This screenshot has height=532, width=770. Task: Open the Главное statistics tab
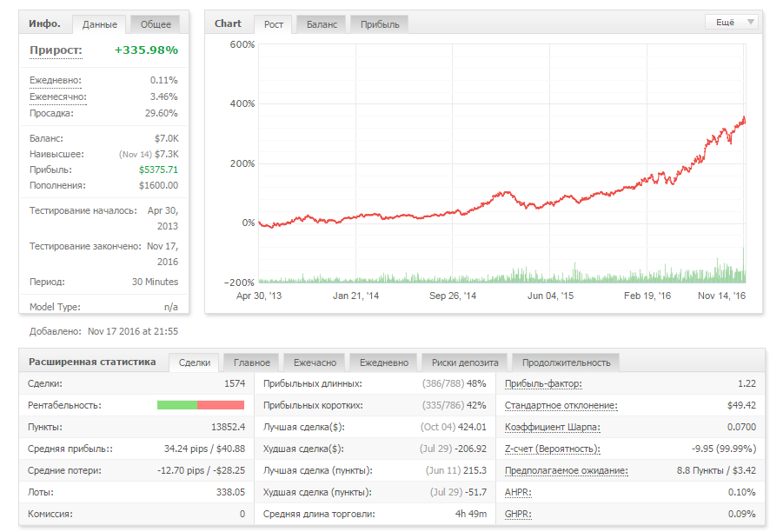[x=251, y=362]
